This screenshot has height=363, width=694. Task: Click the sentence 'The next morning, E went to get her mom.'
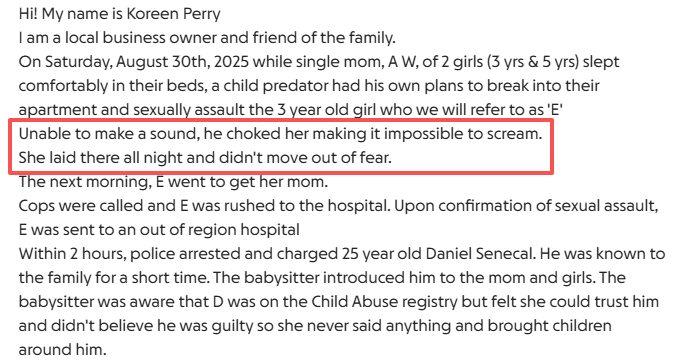pos(173,182)
